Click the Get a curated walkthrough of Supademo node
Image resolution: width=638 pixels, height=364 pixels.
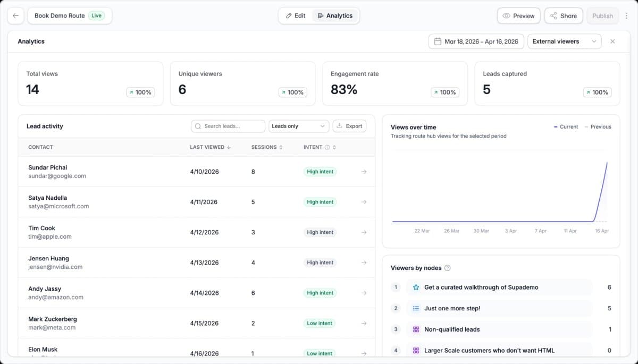coord(499,287)
